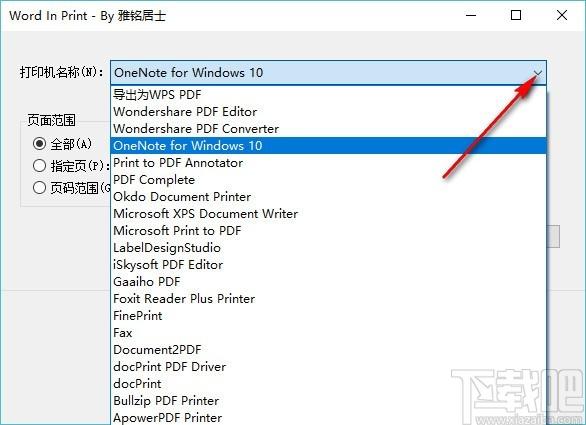Choose Wondershare PDF Converter from list

point(329,129)
